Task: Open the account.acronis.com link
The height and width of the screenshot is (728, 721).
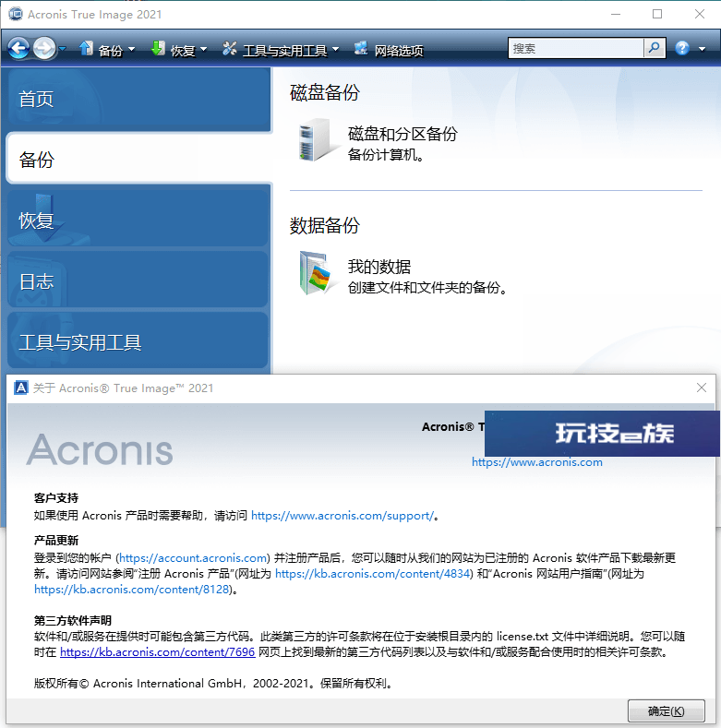Action: (193, 557)
